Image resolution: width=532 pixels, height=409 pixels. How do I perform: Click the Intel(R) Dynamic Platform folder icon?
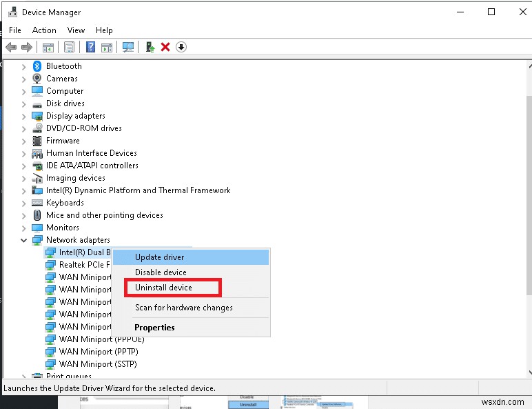[37, 190]
